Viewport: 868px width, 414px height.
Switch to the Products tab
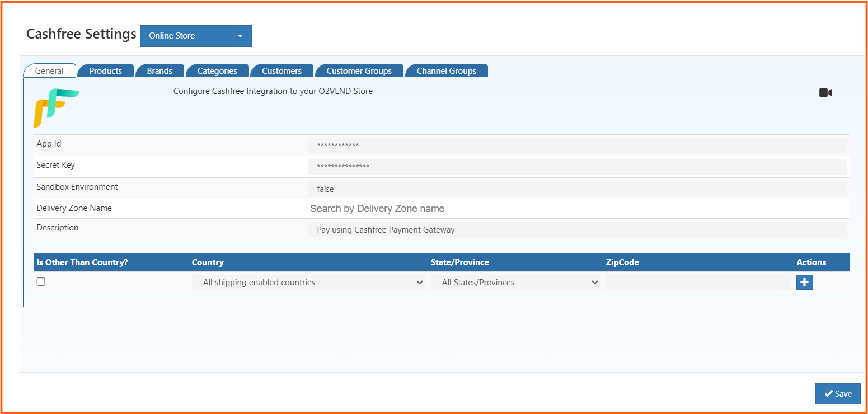point(106,71)
